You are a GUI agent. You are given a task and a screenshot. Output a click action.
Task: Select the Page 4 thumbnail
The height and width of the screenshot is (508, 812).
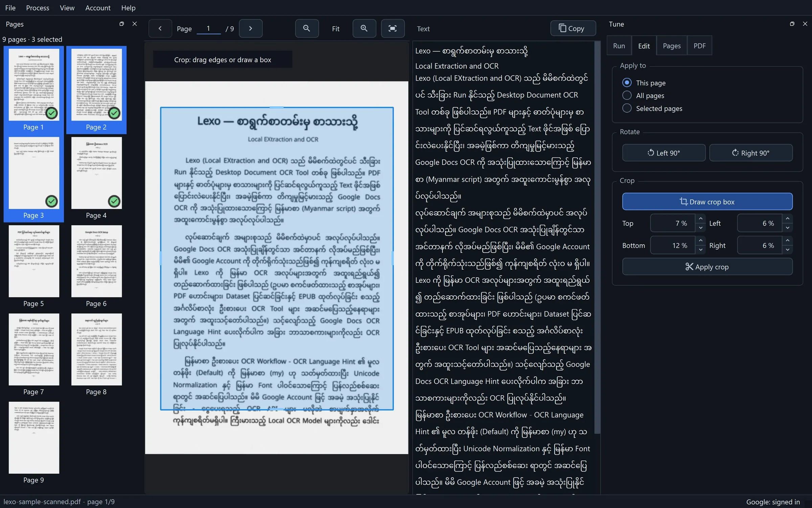[96, 178]
